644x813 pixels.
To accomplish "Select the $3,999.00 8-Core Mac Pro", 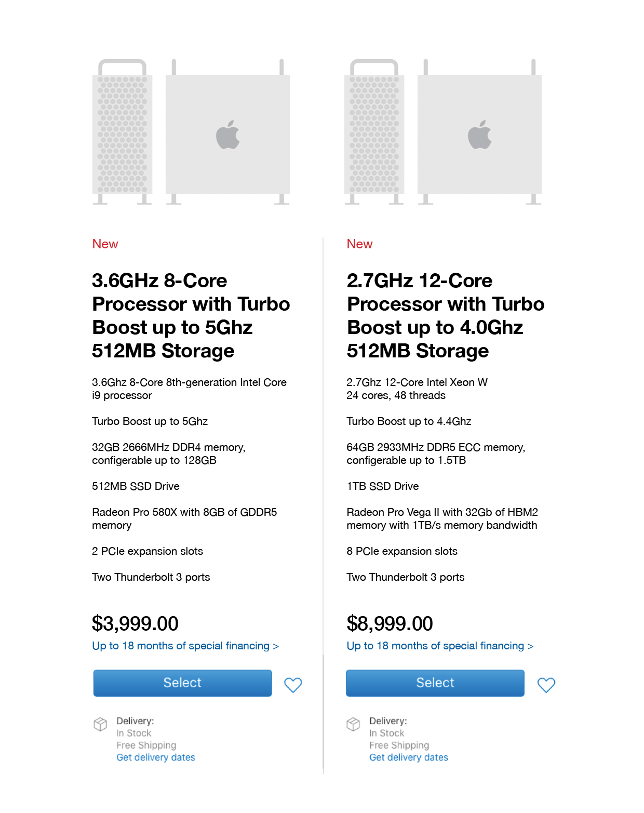I will [x=183, y=683].
